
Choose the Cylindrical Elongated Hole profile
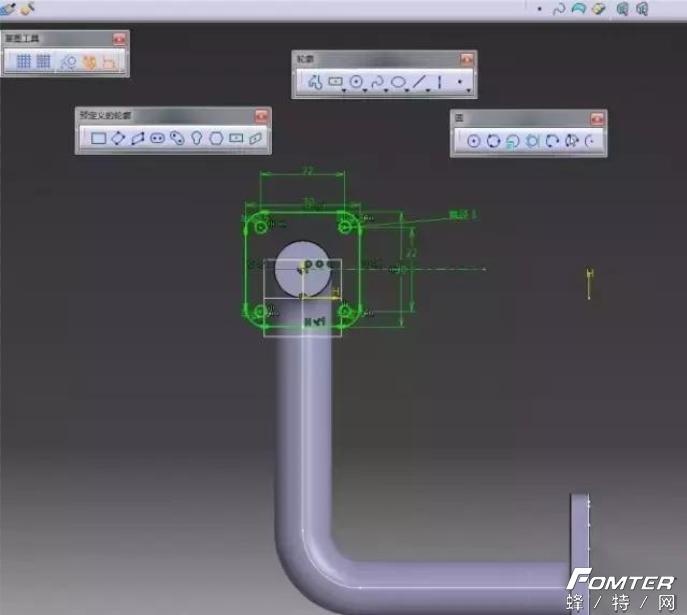tap(177, 138)
